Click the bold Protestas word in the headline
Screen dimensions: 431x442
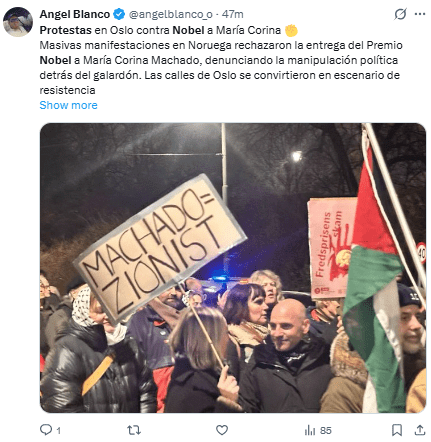[x=65, y=30]
